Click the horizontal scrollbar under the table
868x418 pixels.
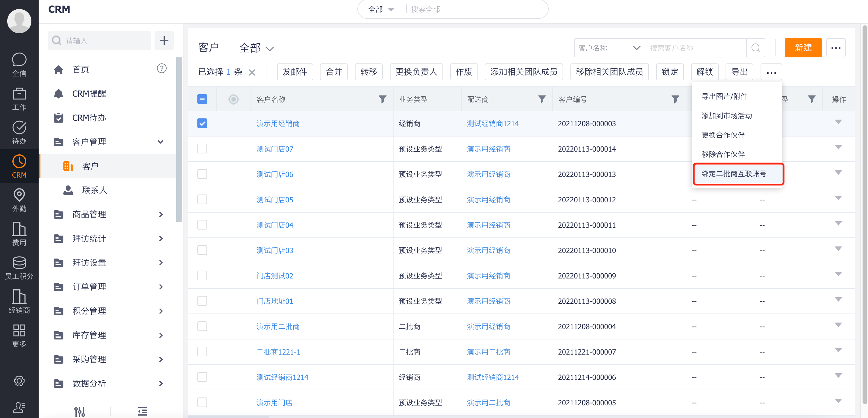pyautogui.click(x=228, y=416)
